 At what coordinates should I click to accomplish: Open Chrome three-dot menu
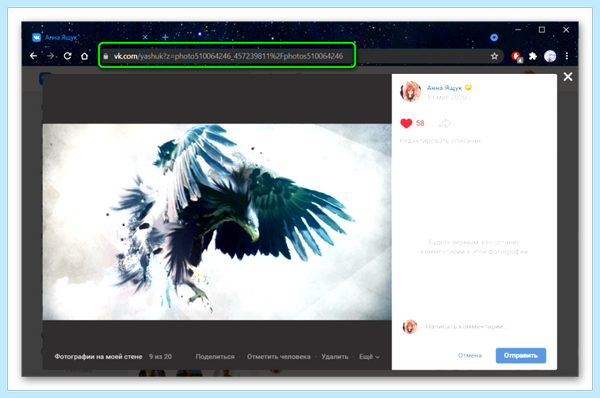pyautogui.click(x=567, y=56)
